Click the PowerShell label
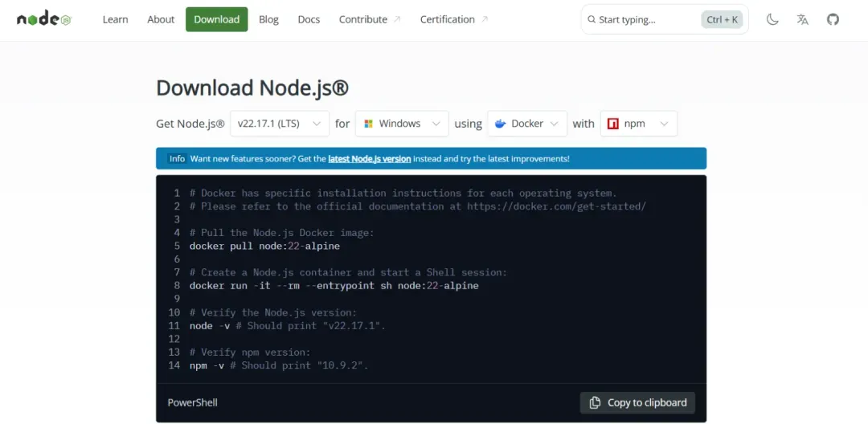Viewport: 868px width, 424px height. 193,402
